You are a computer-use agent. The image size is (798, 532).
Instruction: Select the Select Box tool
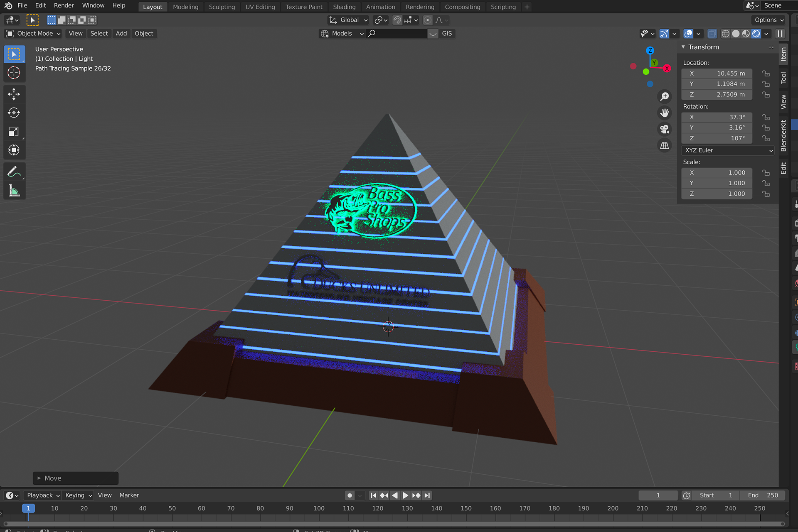pos(14,54)
